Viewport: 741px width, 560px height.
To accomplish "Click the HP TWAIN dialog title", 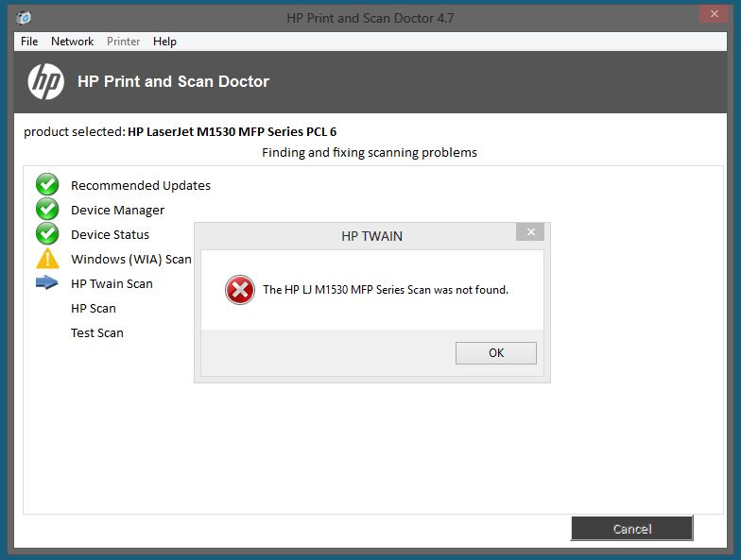I will click(372, 236).
